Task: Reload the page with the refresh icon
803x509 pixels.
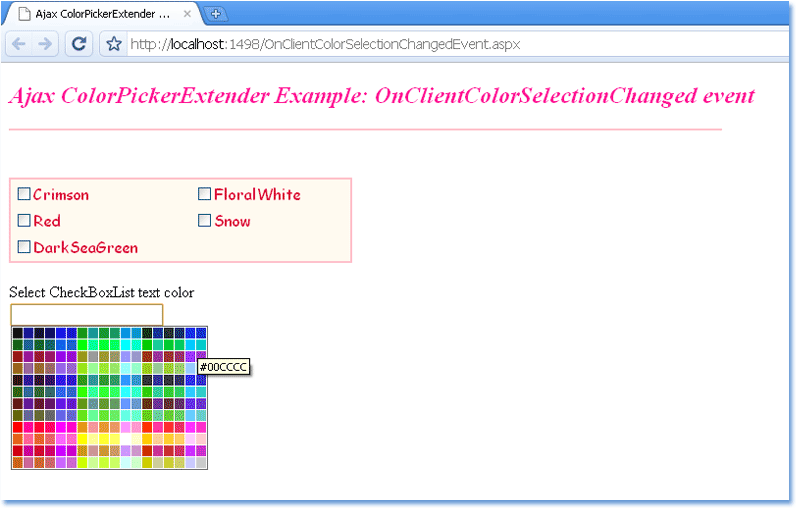Action: (79, 44)
